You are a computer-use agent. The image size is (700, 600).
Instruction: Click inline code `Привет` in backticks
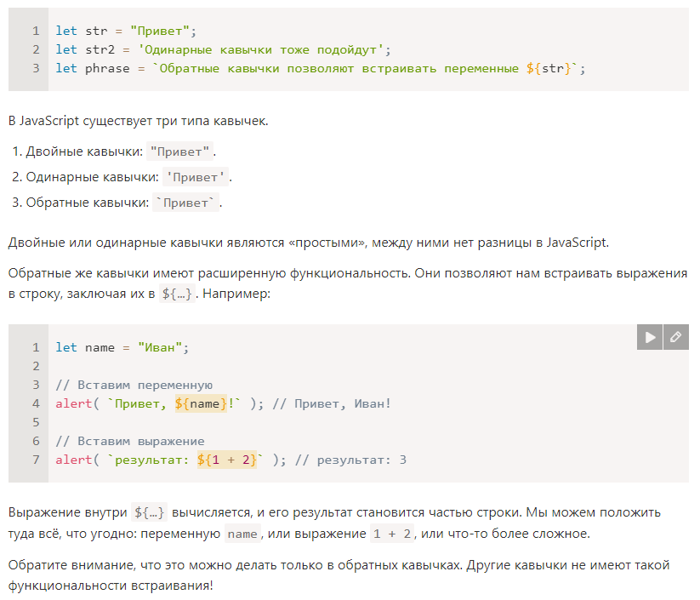[x=185, y=203]
